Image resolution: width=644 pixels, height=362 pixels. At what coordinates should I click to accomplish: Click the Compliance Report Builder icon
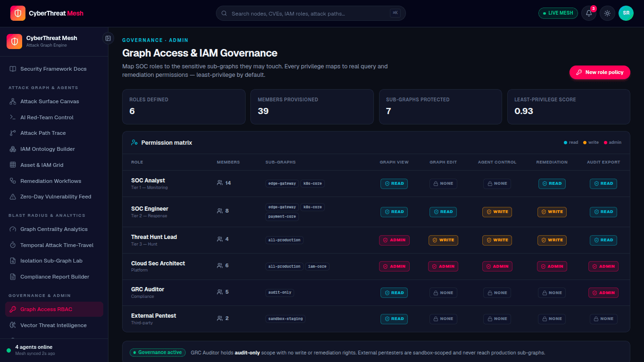click(x=13, y=277)
